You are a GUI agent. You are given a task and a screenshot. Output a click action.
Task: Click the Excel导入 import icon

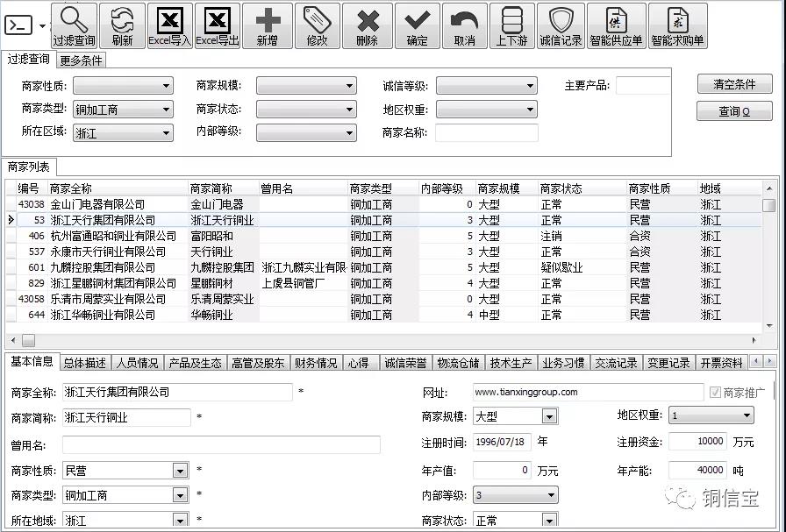click(169, 19)
